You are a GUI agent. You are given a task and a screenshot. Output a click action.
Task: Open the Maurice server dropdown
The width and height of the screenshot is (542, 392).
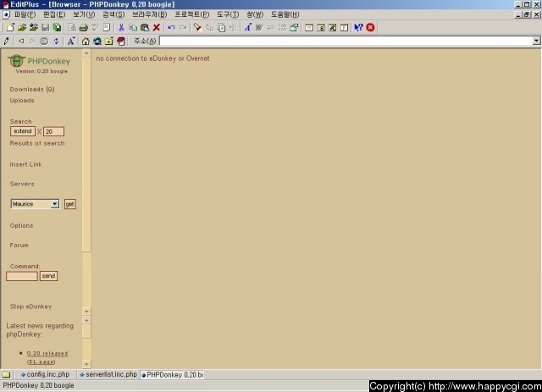coord(35,204)
